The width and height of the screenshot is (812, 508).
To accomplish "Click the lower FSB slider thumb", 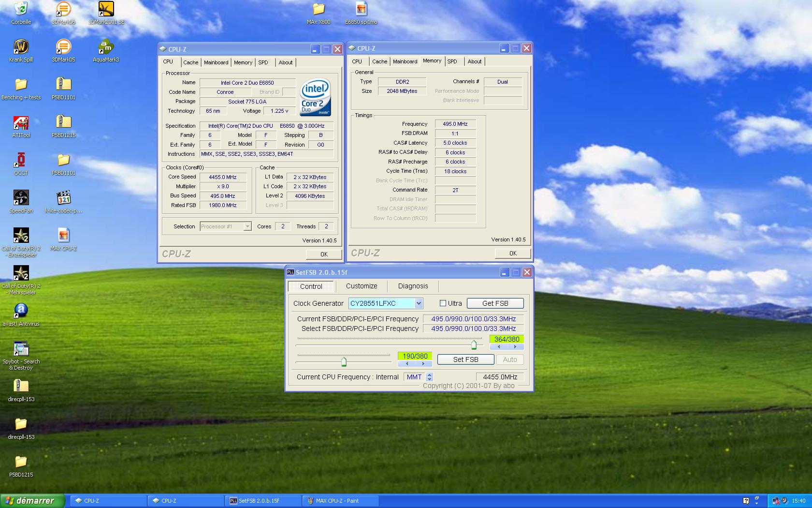I will coord(344,361).
